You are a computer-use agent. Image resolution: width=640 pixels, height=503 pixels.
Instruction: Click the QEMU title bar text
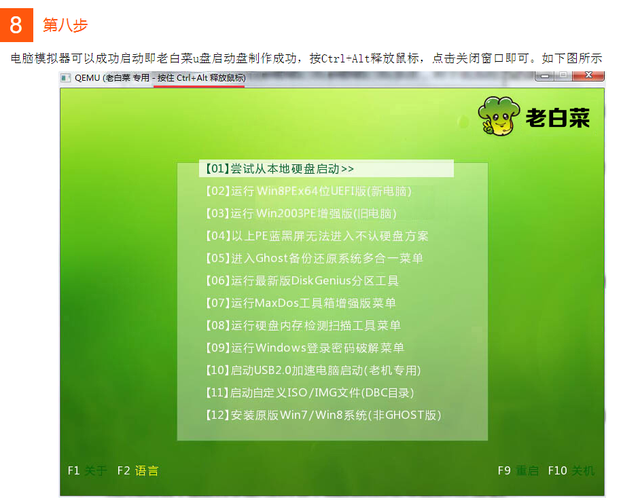click(160, 78)
